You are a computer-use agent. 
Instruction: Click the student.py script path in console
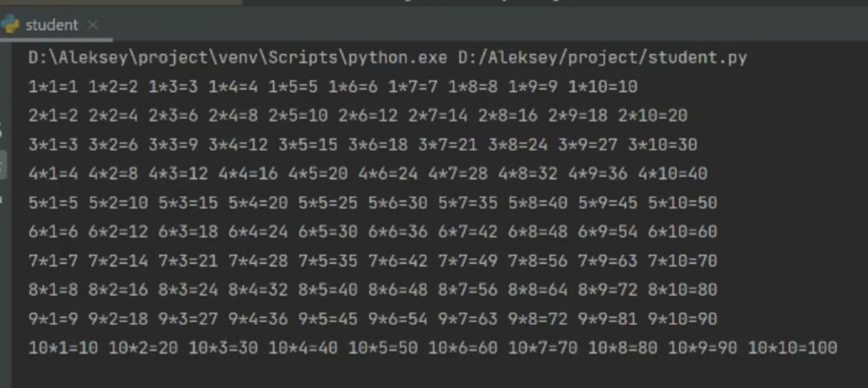tap(602, 58)
